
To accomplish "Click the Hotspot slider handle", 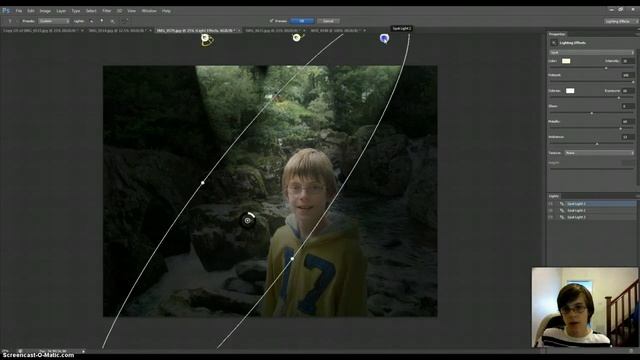I will [x=633, y=82].
